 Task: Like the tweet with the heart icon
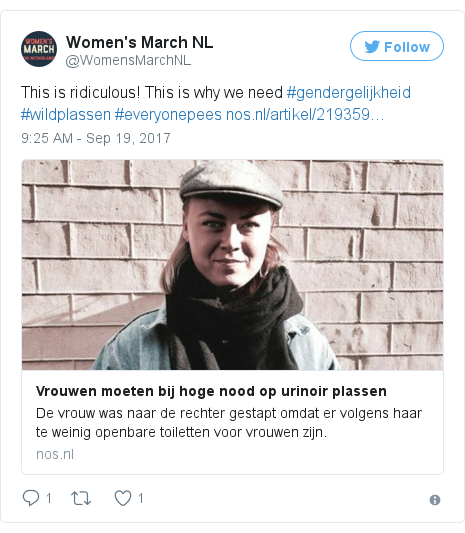123,498
